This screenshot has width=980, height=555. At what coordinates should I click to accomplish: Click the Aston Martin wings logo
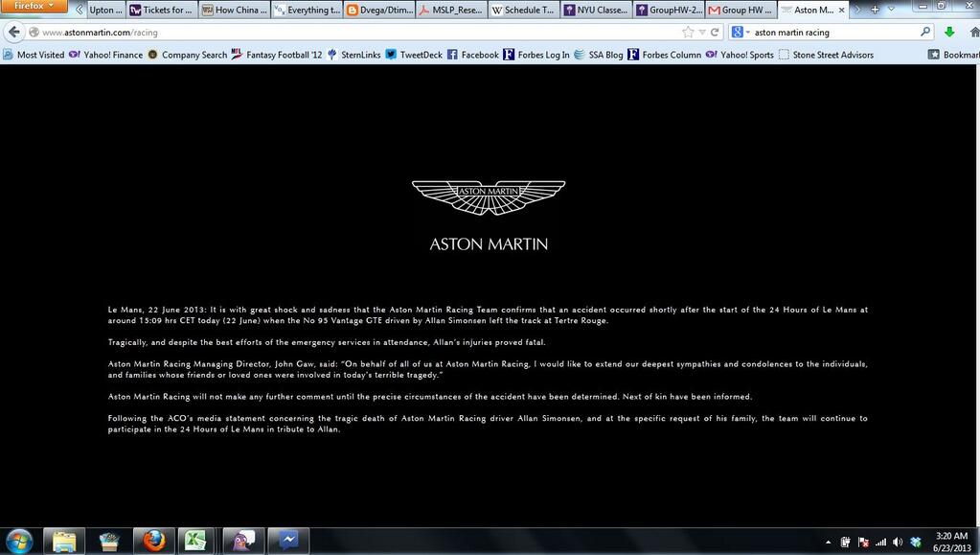coord(489,196)
